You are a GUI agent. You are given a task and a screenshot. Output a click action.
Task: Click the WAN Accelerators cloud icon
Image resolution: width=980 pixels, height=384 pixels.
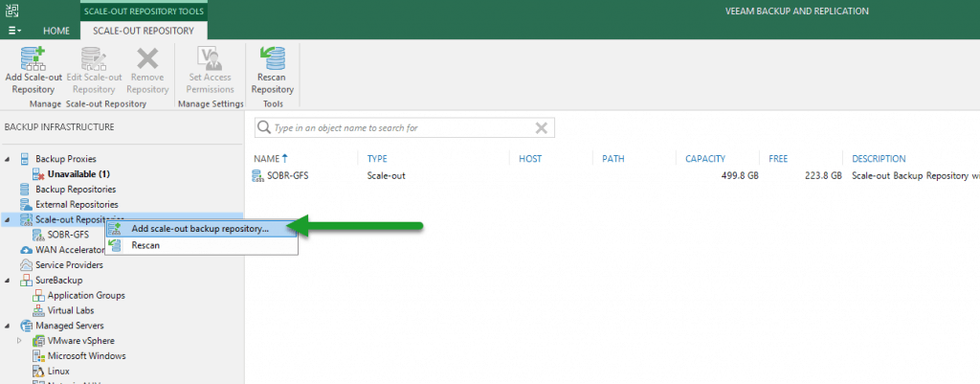[x=26, y=250]
